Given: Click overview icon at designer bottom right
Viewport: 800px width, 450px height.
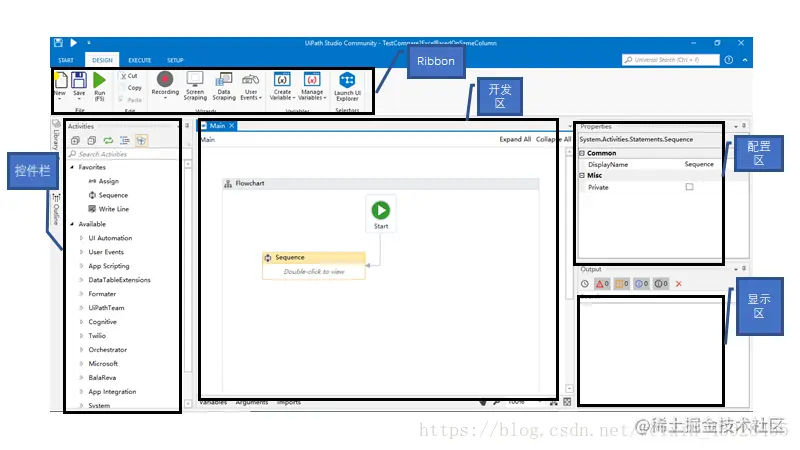Looking at the screenshot, I should (567, 402).
